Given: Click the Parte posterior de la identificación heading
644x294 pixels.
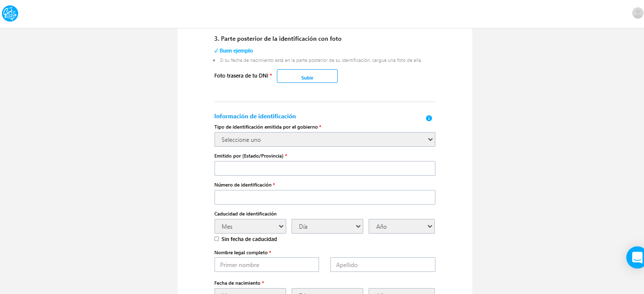Looking at the screenshot, I should (x=278, y=38).
